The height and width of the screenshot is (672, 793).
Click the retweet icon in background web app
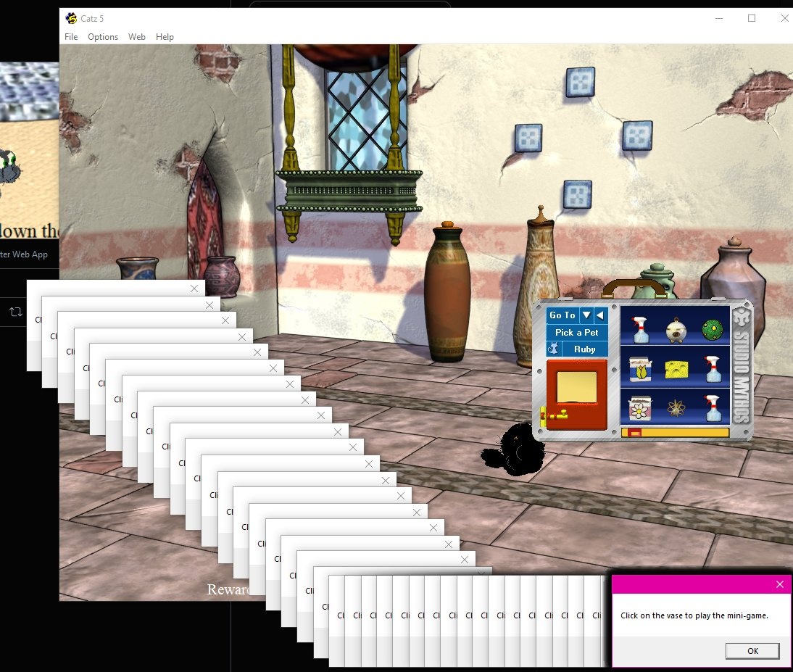point(16,312)
